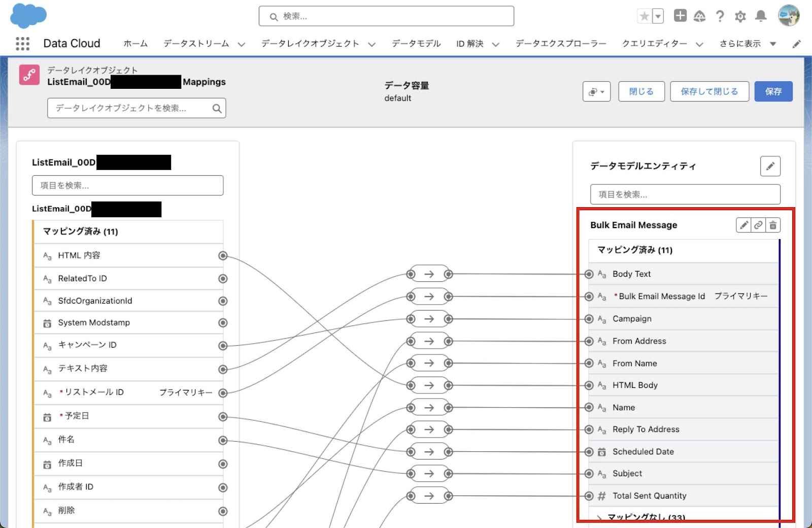
Task: Select the テキスト内容 source connector
Action: coord(223,369)
